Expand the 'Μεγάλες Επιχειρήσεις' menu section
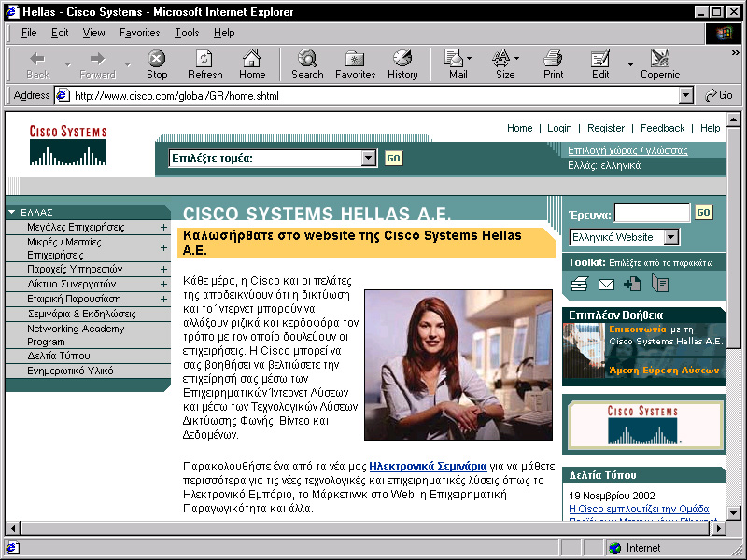This screenshot has height=560, width=747. (x=163, y=227)
